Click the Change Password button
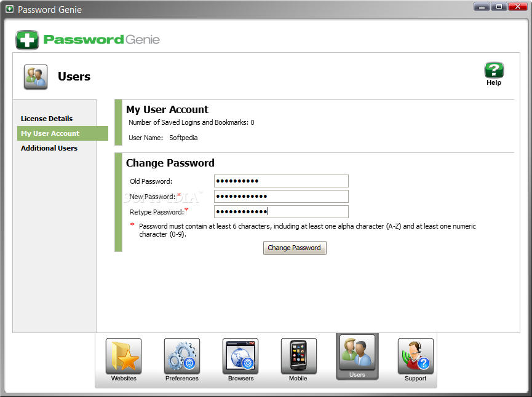The height and width of the screenshot is (397, 532). pyautogui.click(x=295, y=248)
